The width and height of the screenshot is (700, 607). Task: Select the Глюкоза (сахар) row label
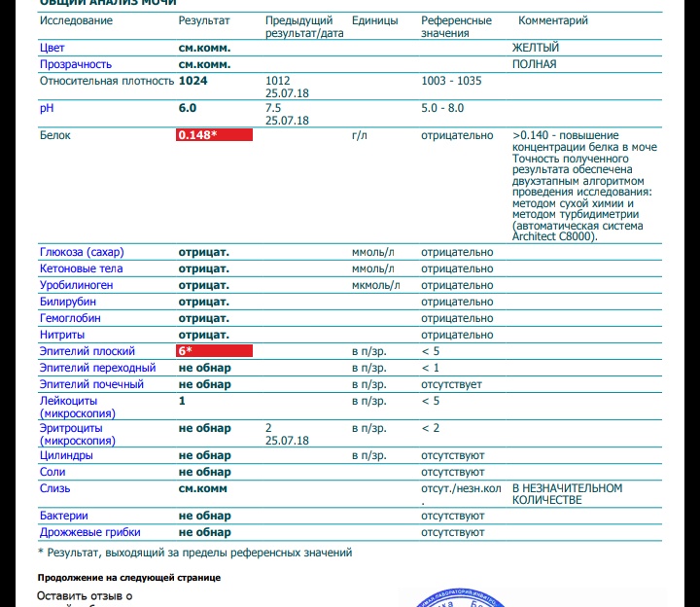point(82,252)
